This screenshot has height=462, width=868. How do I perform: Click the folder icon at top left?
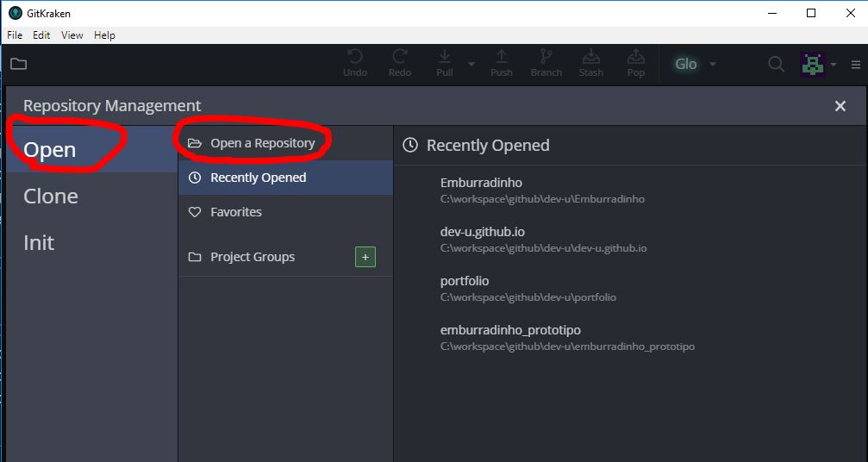pyautogui.click(x=18, y=64)
